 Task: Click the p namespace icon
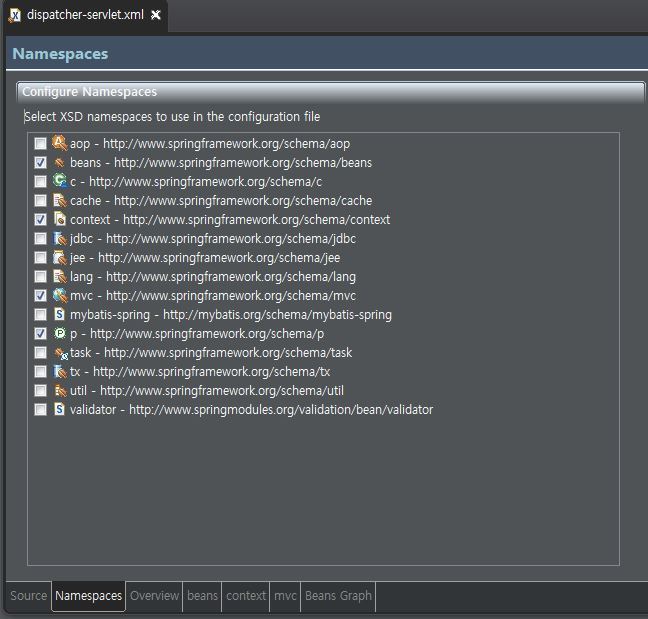pos(60,333)
